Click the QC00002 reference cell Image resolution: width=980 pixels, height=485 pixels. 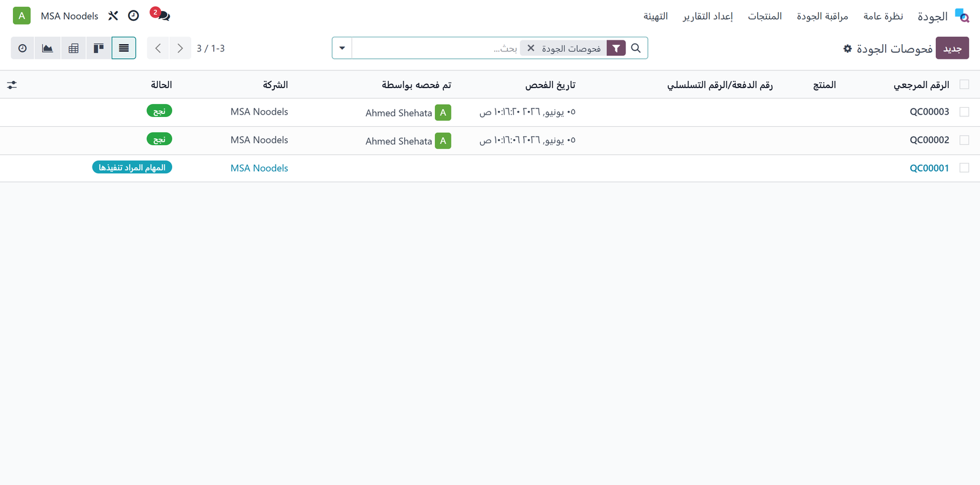pos(929,140)
